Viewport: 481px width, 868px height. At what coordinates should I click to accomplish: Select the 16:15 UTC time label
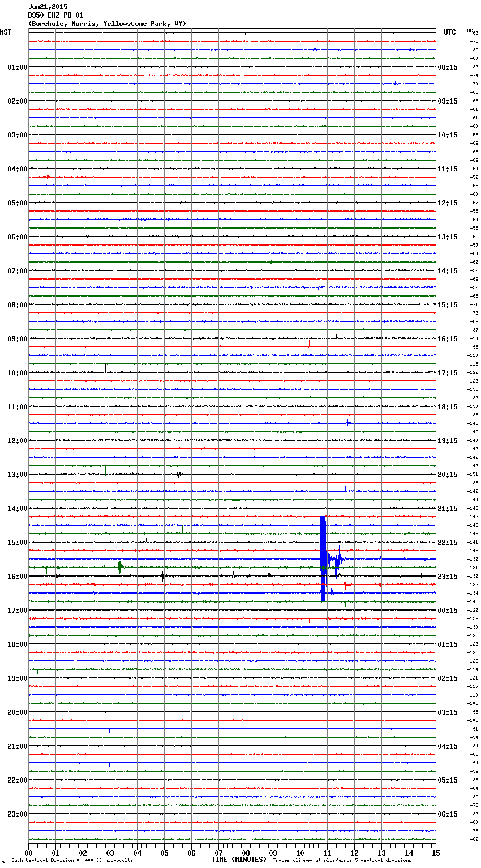pos(448,339)
